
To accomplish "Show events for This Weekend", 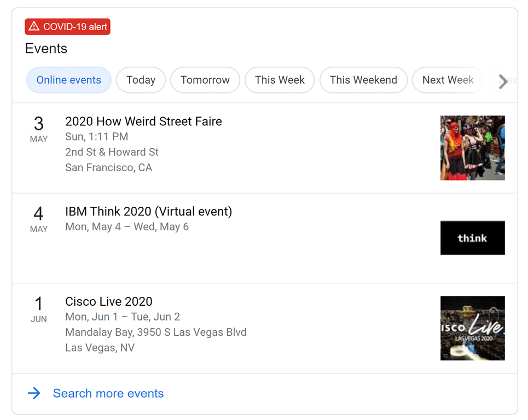I will (x=363, y=80).
